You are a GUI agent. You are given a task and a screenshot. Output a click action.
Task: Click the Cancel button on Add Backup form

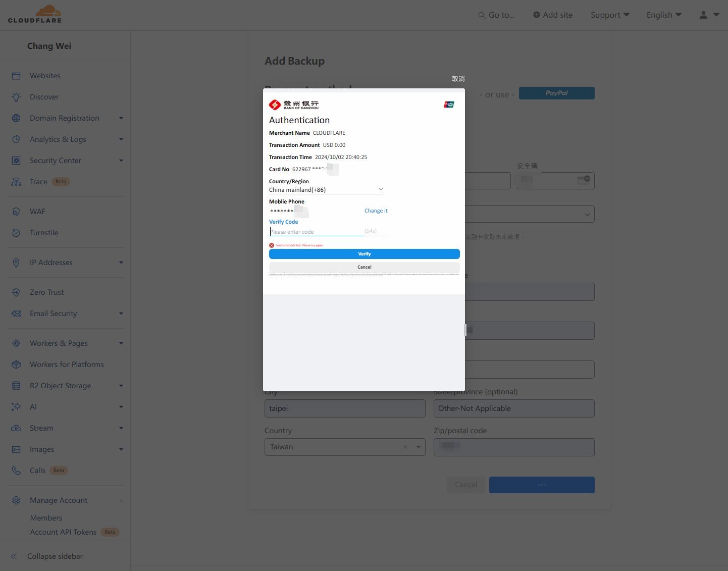465,485
